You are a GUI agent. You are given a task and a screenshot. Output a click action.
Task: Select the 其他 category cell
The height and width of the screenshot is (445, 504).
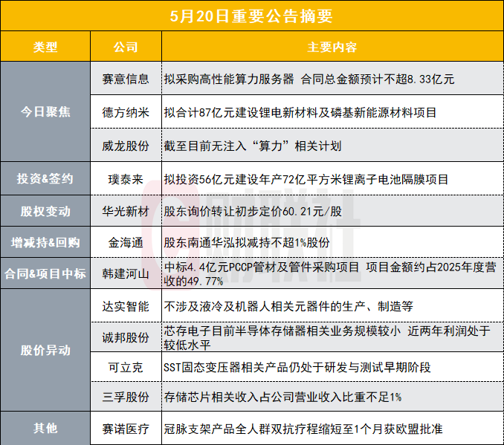(45, 428)
